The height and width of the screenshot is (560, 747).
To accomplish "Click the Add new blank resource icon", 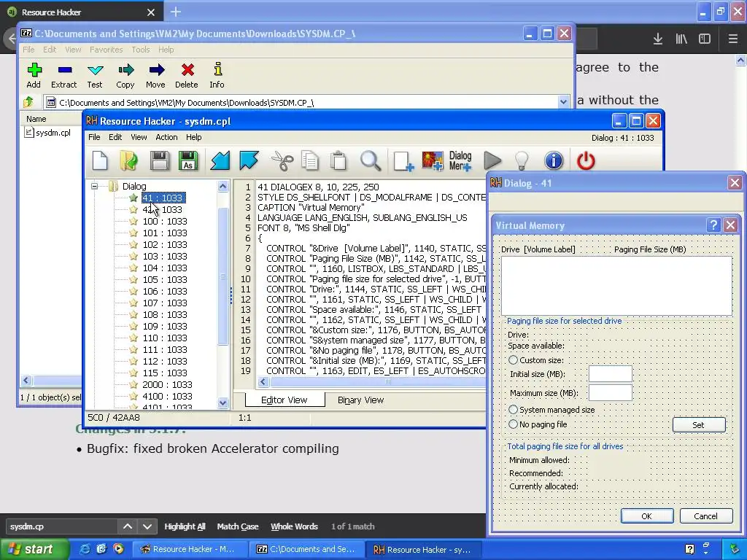I will [403, 161].
